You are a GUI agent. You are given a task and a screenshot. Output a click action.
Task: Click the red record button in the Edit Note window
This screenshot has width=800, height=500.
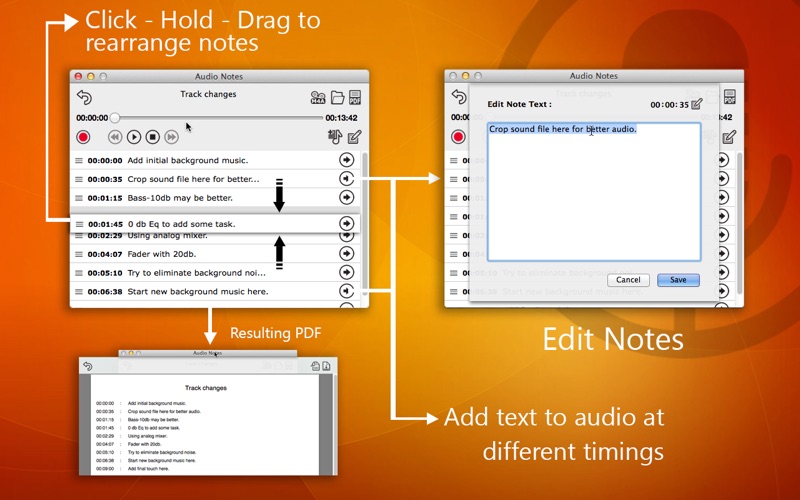pos(458,137)
